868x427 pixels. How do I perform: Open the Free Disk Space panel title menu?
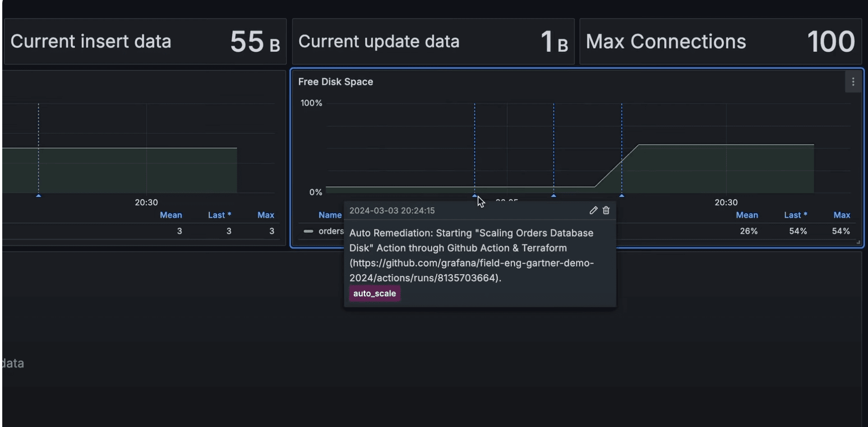tap(336, 82)
